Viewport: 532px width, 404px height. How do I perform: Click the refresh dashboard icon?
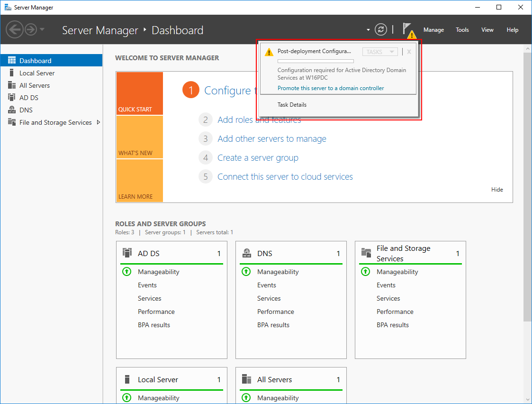[x=381, y=29]
